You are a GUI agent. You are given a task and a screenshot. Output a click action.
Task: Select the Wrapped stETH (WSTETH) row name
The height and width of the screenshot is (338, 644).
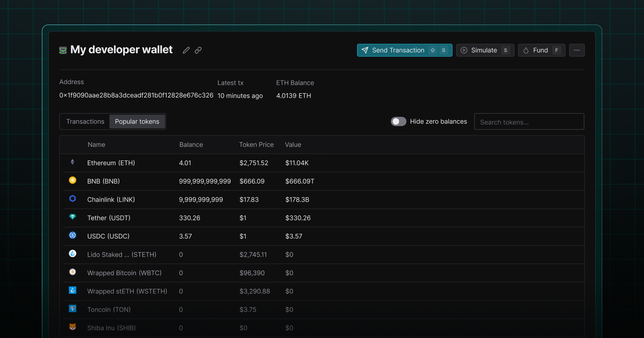tap(127, 291)
